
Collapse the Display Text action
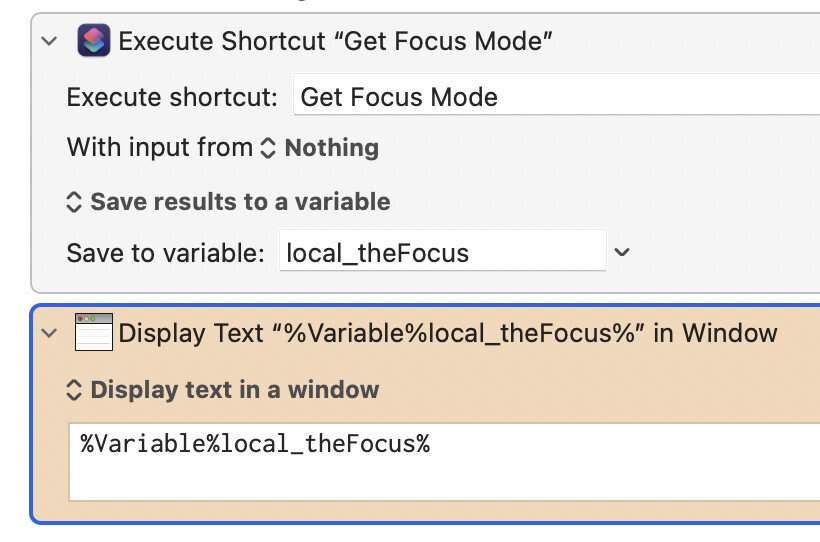tap(49, 332)
